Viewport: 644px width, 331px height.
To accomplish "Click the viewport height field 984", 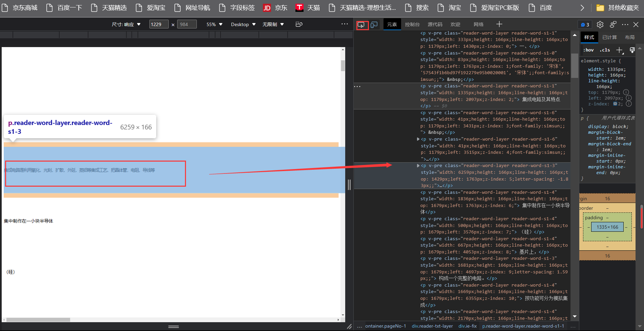I will (187, 24).
